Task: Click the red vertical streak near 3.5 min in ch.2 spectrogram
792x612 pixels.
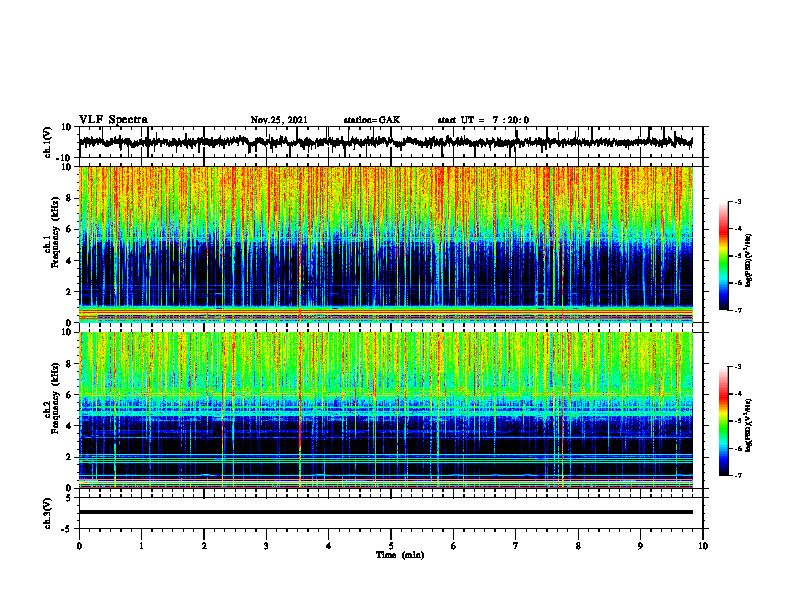Action: pyautogui.click(x=300, y=409)
